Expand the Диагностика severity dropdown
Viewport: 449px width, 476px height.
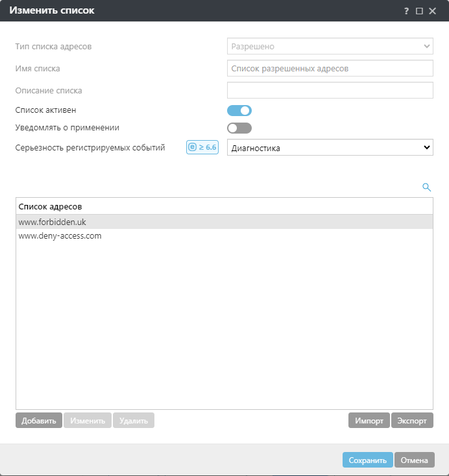[x=330, y=148]
